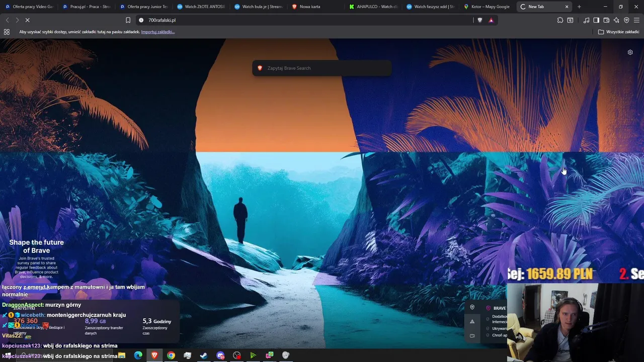
Task: Open the Leo AI sparkle icon
Action: pyautogui.click(x=616, y=20)
